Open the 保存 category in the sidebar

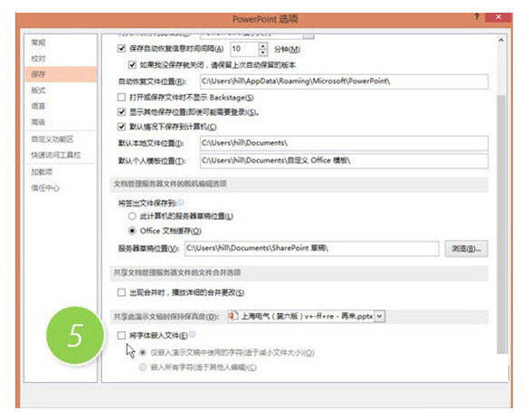click(61, 74)
